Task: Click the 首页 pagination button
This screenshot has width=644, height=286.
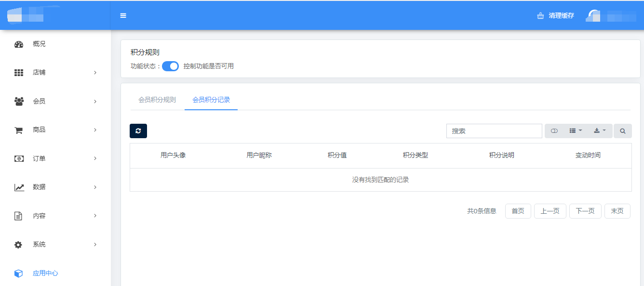Action: point(518,211)
